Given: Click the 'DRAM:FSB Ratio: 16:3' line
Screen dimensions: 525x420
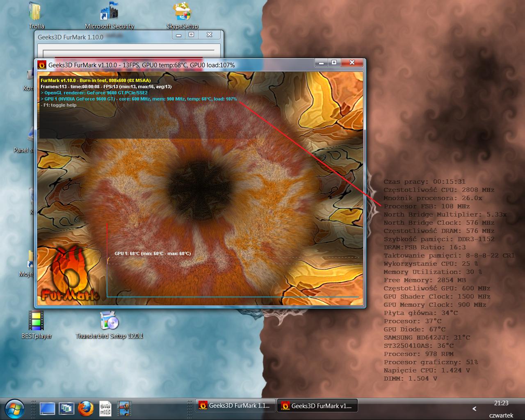Looking at the screenshot, I should pos(425,247).
